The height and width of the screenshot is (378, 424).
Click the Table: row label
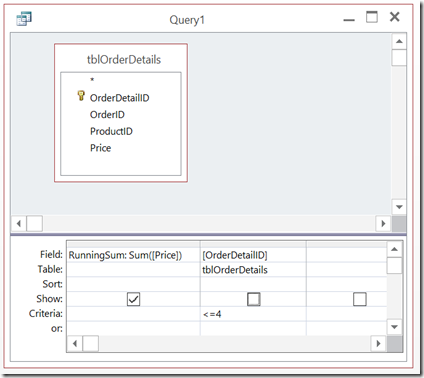(50, 269)
